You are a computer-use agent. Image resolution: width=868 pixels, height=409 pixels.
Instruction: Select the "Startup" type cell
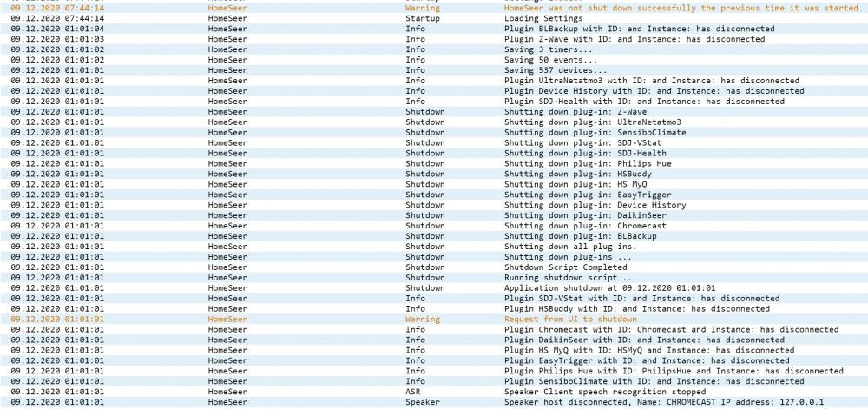tap(423, 18)
